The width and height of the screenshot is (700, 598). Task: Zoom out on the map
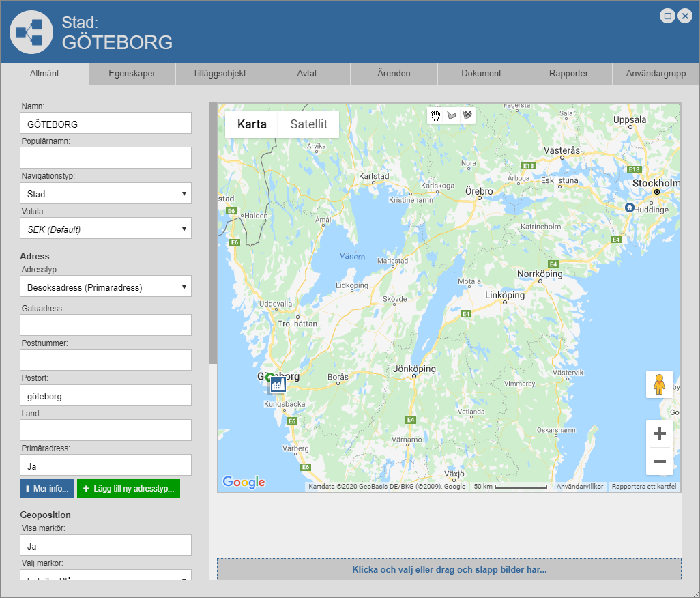coord(659,461)
